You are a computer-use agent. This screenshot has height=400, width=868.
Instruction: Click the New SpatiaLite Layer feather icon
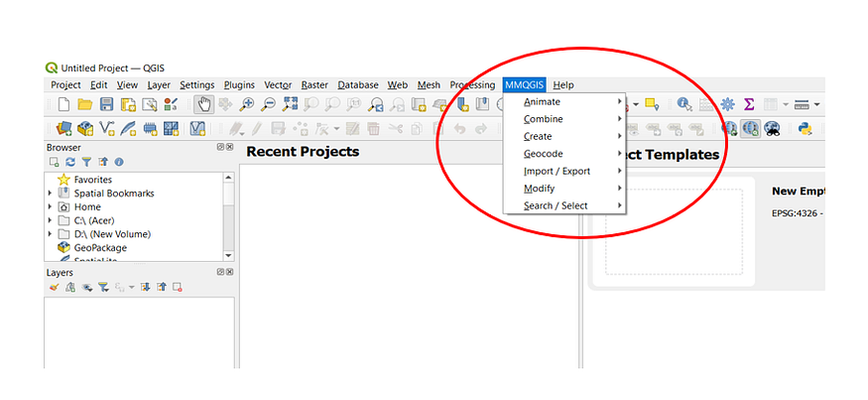coord(128,129)
